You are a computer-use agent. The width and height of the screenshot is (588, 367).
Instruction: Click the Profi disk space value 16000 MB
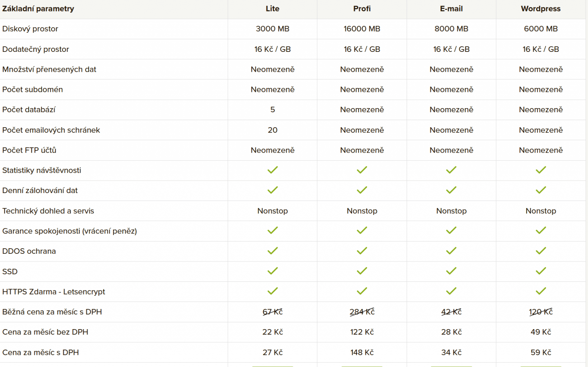362,29
